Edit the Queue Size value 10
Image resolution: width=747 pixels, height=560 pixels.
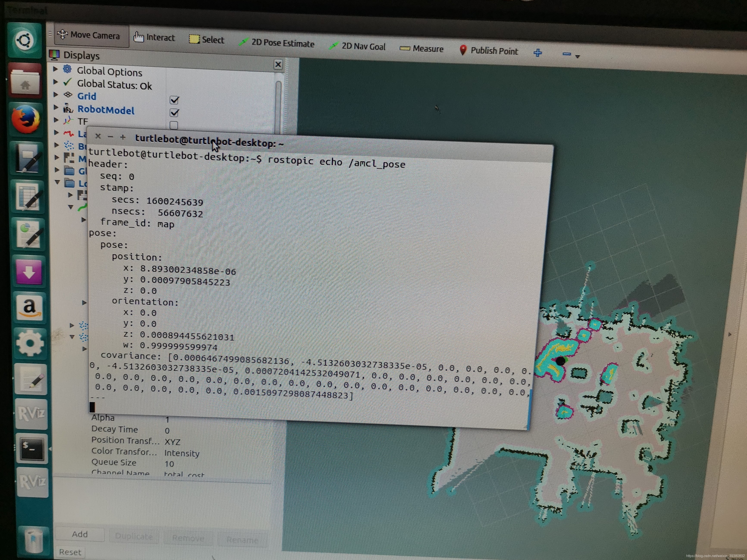tap(169, 464)
